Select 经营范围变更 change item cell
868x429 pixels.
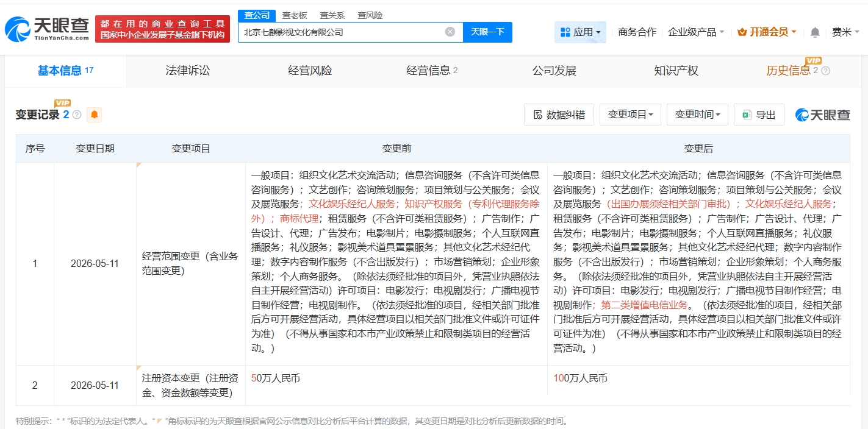pyautogui.click(x=191, y=264)
